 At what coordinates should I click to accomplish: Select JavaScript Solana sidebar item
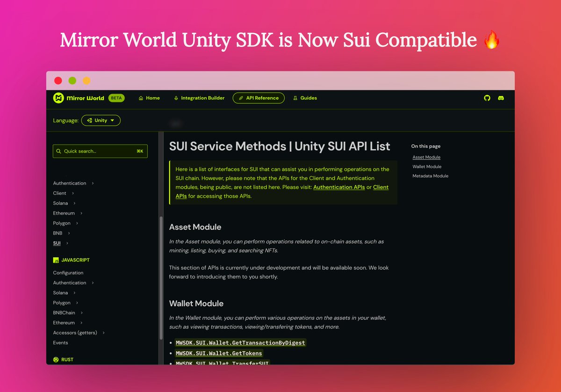tap(60, 293)
